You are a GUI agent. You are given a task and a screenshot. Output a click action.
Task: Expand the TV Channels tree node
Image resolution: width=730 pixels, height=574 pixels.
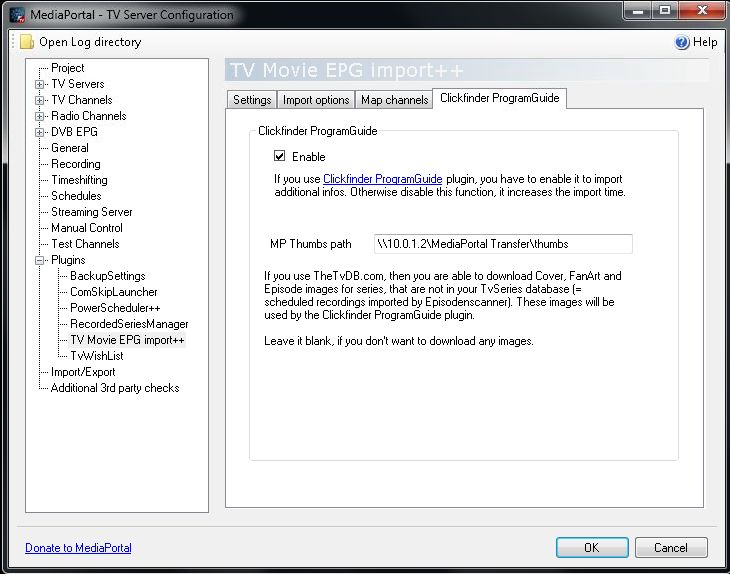coord(40,100)
